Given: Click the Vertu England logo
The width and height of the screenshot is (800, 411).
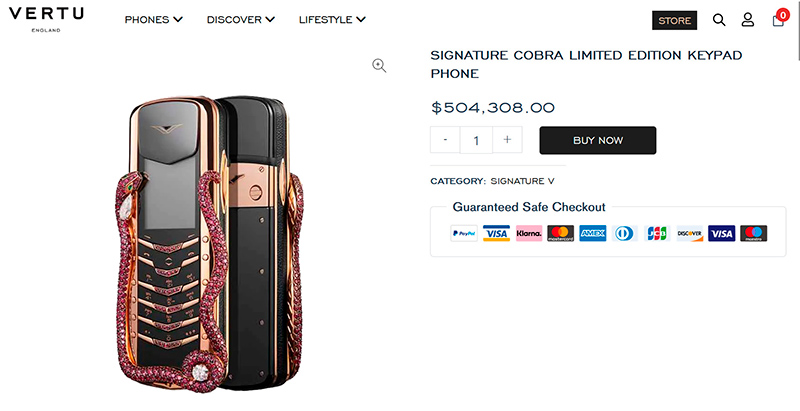Looking at the screenshot, I should [x=47, y=19].
